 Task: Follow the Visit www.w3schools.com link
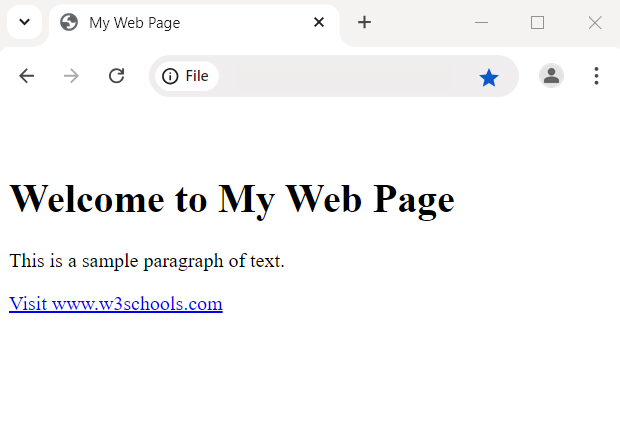(x=116, y=304)
